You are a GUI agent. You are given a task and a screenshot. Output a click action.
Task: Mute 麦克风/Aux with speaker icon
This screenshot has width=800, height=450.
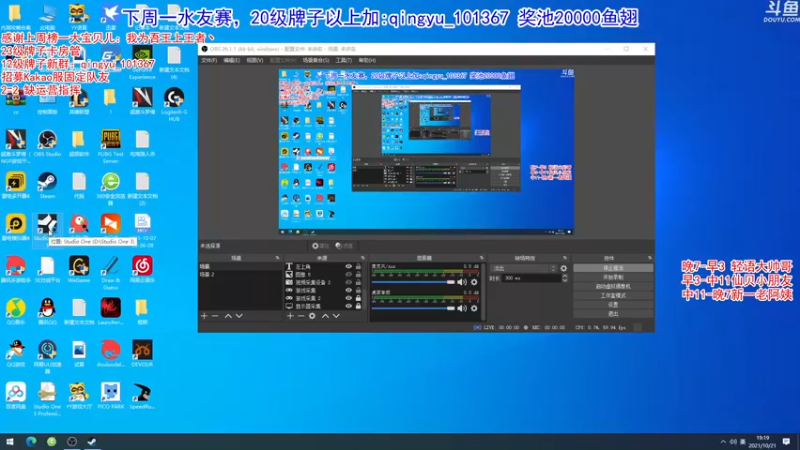(462, 282)
